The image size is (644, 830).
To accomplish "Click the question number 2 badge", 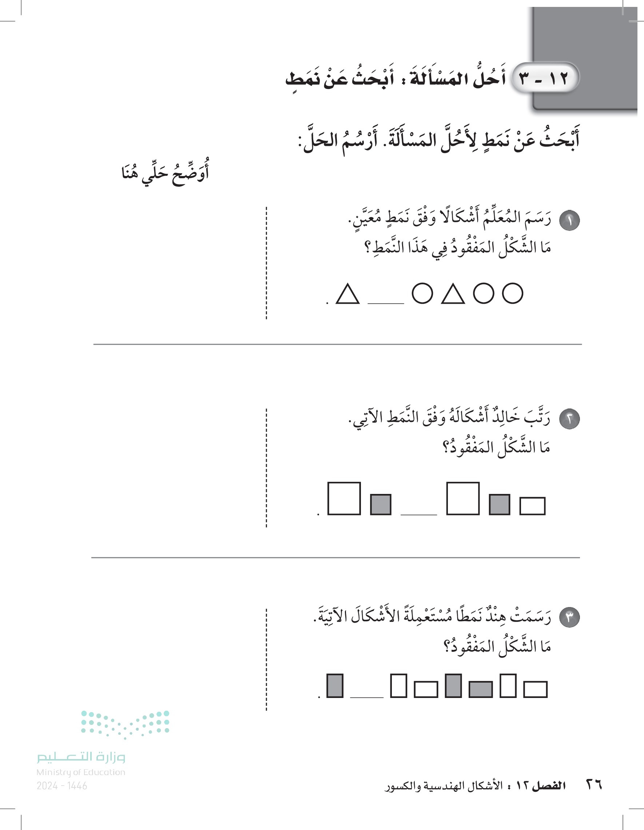I will [x=569, y=419].
